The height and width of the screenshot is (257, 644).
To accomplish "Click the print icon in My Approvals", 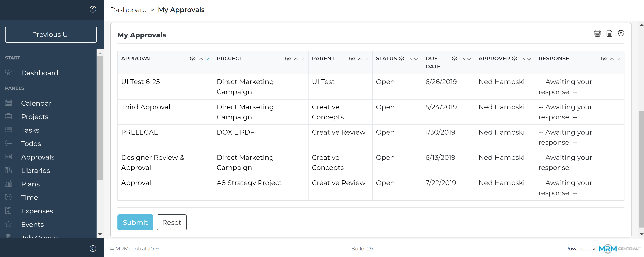I will [x=597, y=33].
